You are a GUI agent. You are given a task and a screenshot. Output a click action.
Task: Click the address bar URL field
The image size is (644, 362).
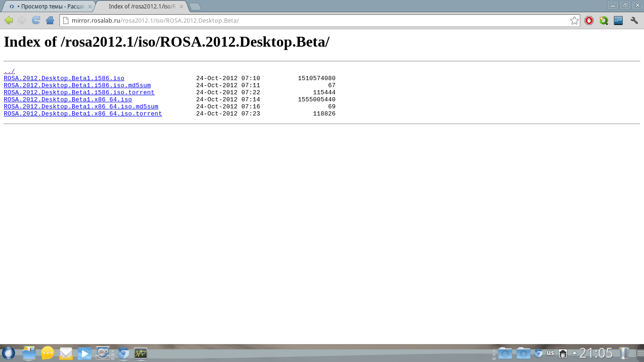[316, 21]
